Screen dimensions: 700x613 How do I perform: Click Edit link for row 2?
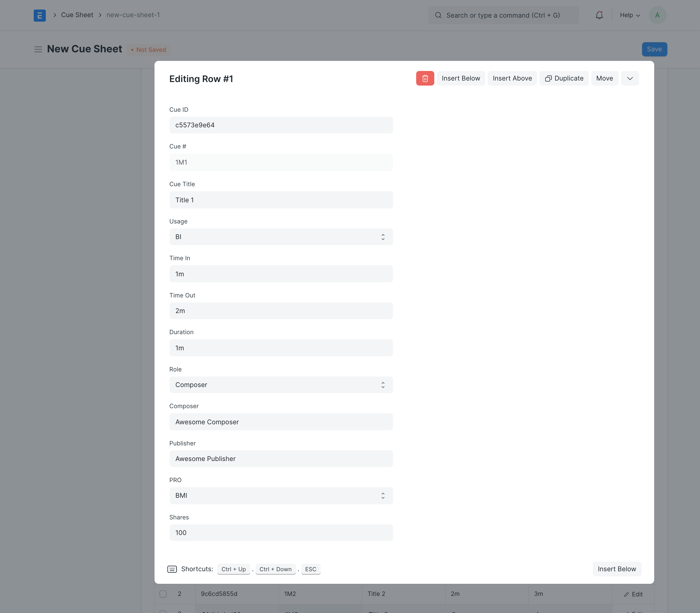tap(633, 594)
